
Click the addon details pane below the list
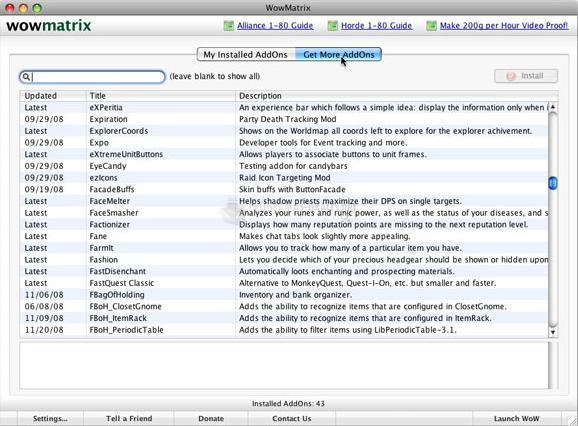click(x=284, y=366)
